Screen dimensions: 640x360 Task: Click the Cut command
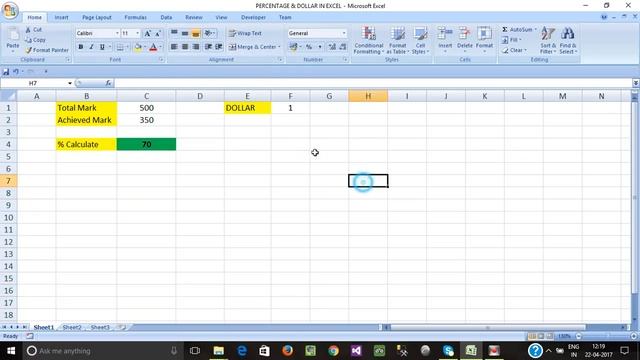[33, 30]
